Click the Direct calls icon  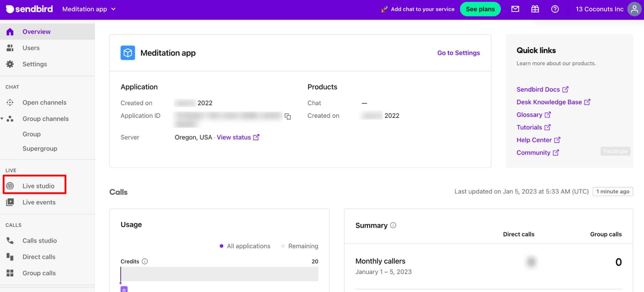point(10,257)
